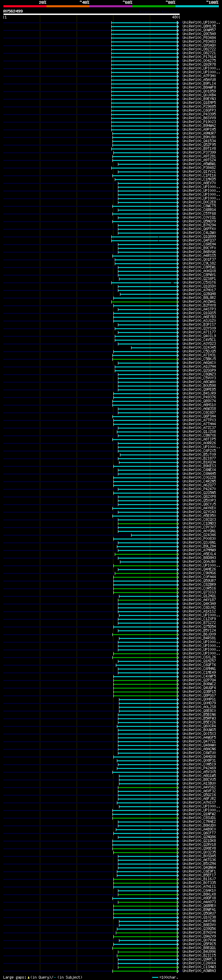Click the white query sequence bar
The image size is (222, 980).
[x=92, y=15]
